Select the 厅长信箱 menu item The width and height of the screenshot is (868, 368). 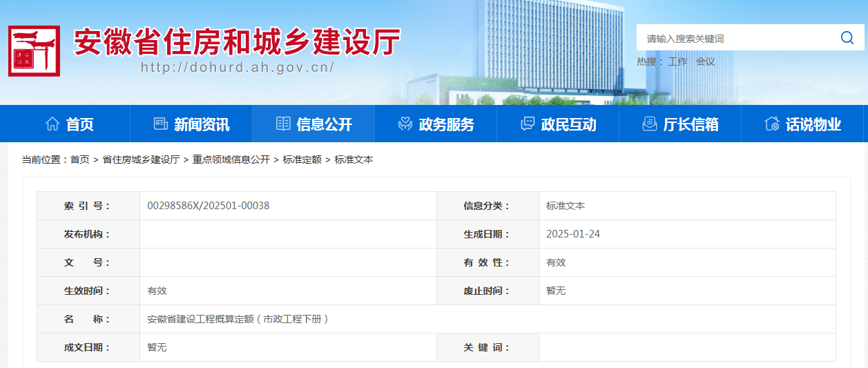click(x=691, y=124)
